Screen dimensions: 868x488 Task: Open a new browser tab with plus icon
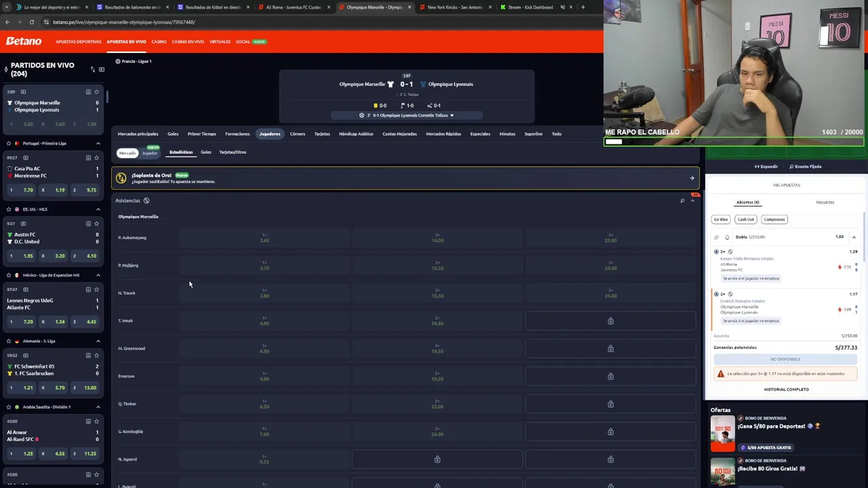tap(583, 7)
